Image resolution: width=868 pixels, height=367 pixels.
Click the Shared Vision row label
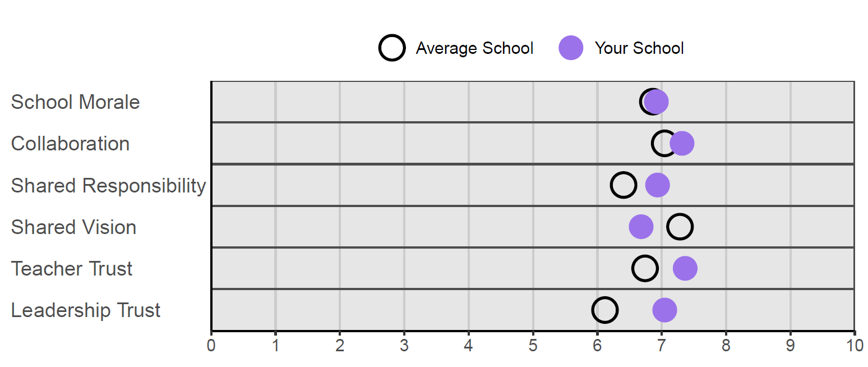click(x=73, y=227)
